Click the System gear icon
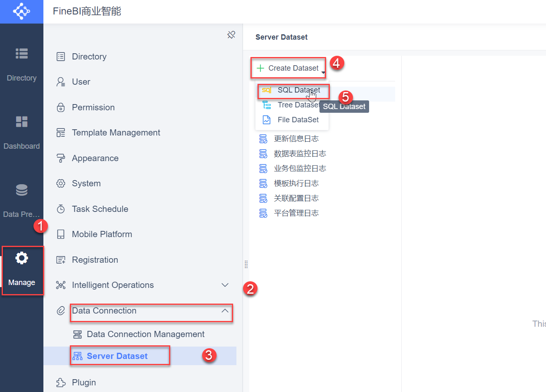This screenshot has width=546, height=392. (x=61, y=183)
